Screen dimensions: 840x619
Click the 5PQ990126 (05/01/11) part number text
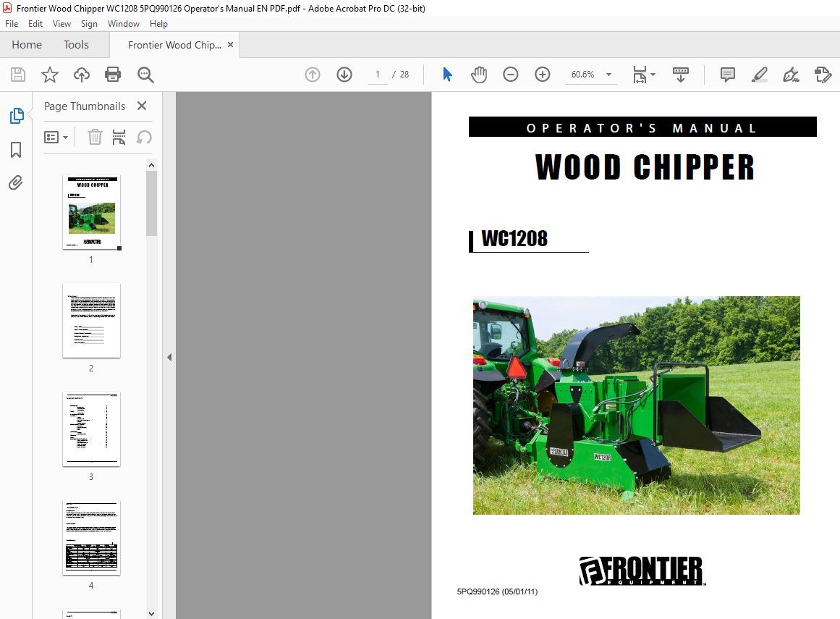click(x=497, y=591)
